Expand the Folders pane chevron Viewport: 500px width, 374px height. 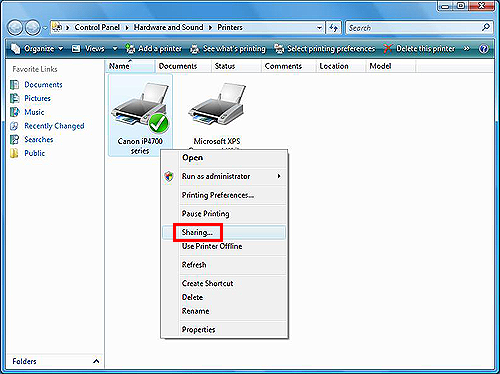[x=96, y=361]
